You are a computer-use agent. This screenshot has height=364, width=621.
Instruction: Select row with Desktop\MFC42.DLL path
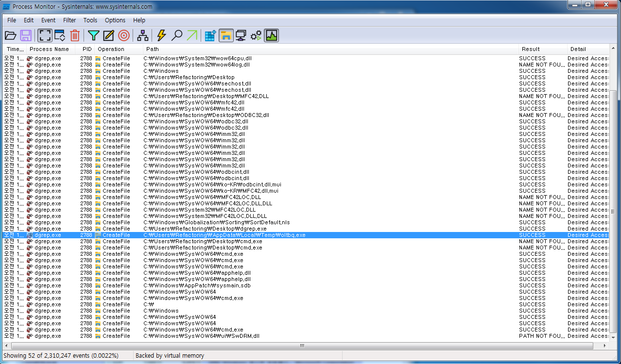click(x=306, y=96)
